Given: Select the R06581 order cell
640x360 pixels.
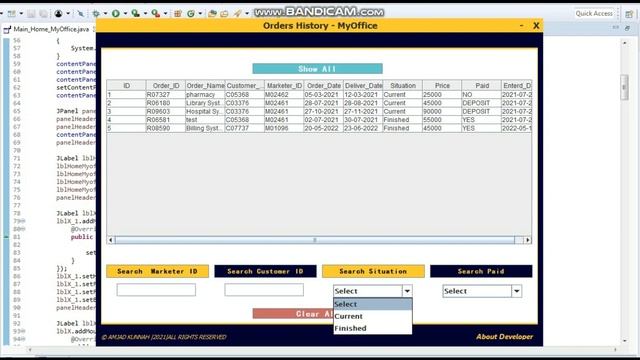Looking at the screenshot, I should [x=166, y=120].
